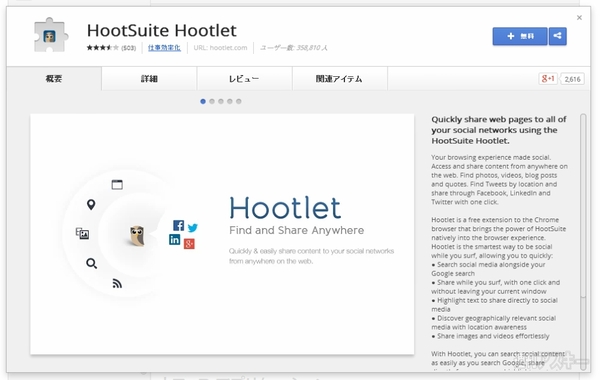Viewport: 600px width, 380px height.
Task: Open the 概要 tab
Action: pos(54,78)
